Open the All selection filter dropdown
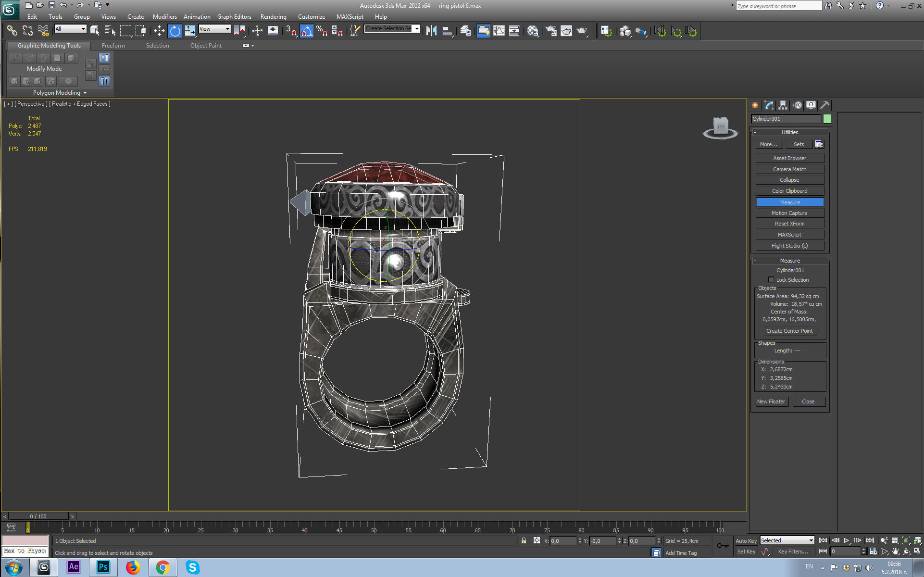Viewport: 924px width, 577px height. click(x=70, y=29)
